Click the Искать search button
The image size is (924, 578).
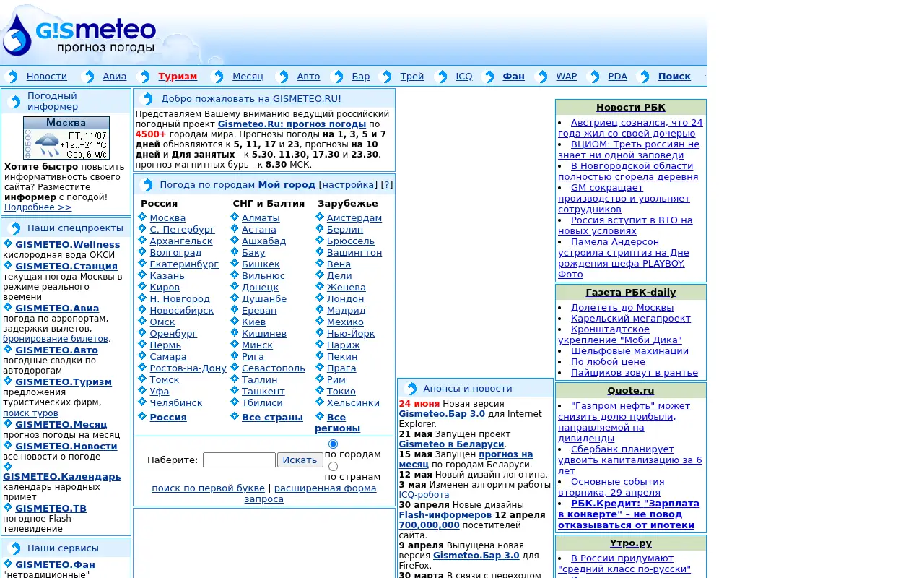(x=300, y=460)
